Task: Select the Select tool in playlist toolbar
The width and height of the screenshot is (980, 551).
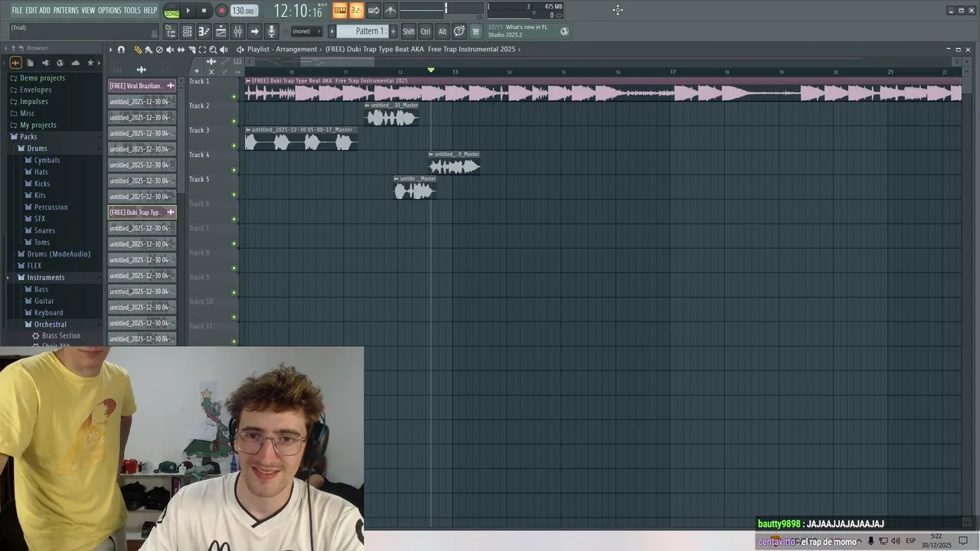Action: click(202, 50)
